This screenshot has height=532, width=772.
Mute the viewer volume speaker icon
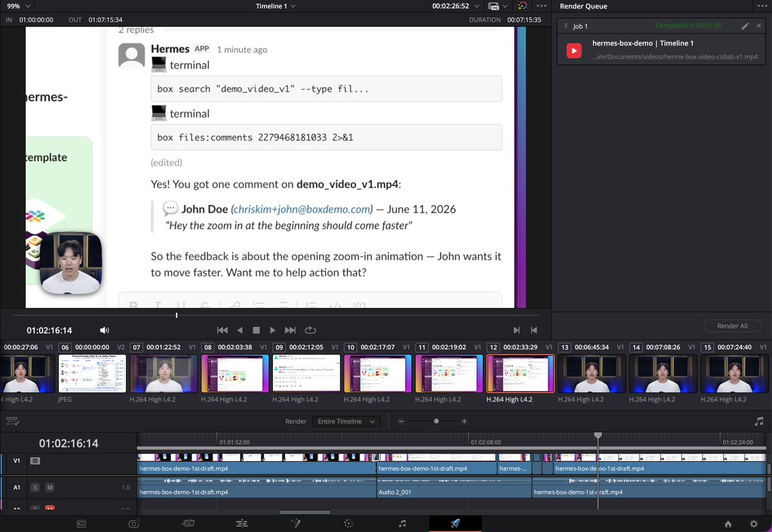click(104, 330)
